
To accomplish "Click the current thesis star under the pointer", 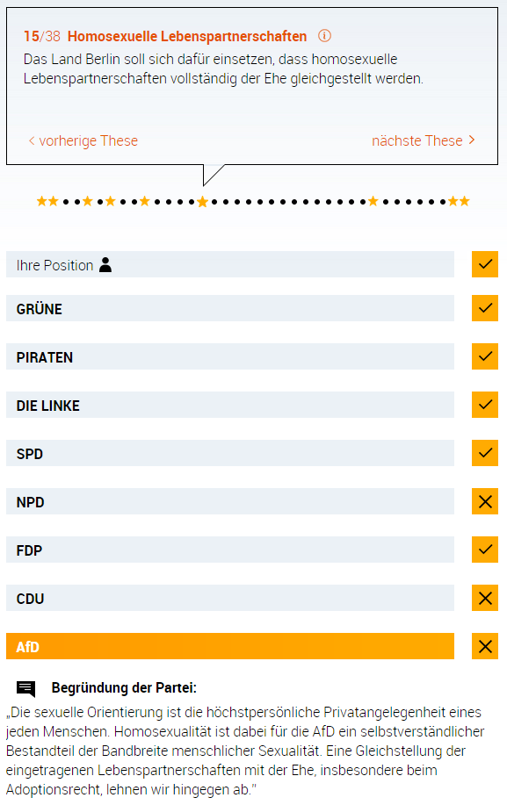I will pos(203,202).
